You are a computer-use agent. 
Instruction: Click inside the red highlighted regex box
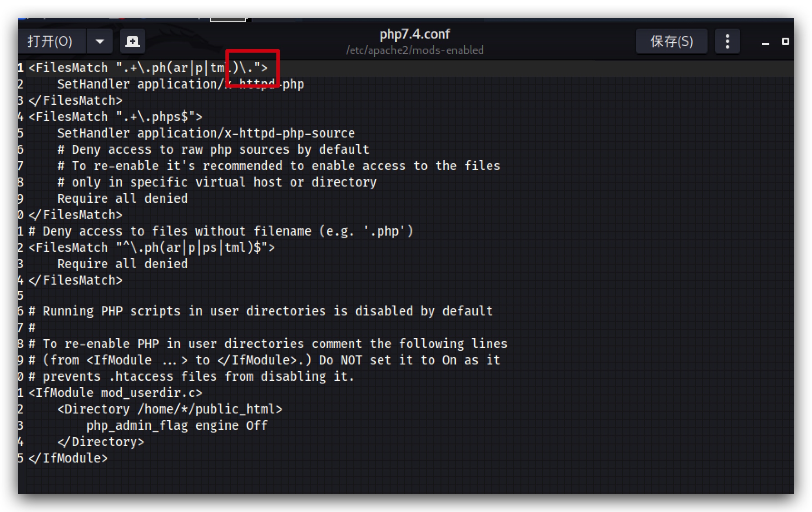253,68
